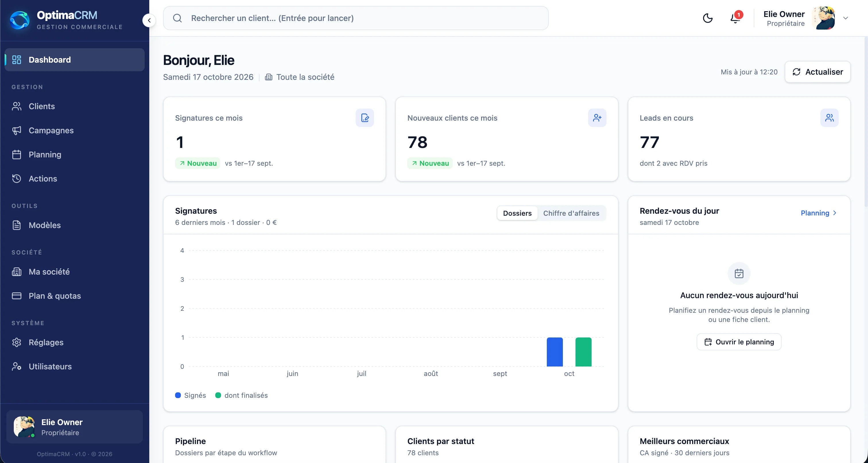The height and width of the screenshot is (463, 868).
Task: Click the Meilleurs commerciaux heading
Action: 684,441
